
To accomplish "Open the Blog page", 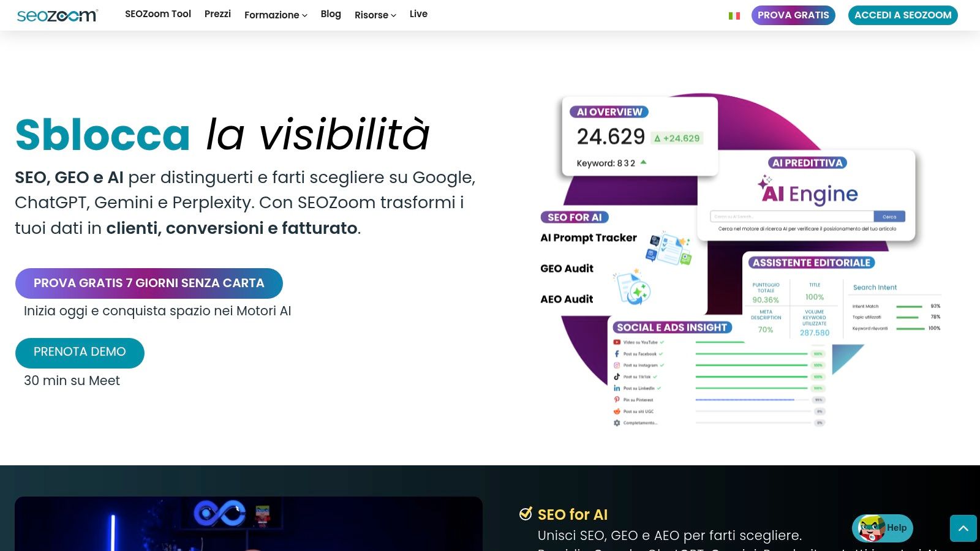I will point(331,13).
